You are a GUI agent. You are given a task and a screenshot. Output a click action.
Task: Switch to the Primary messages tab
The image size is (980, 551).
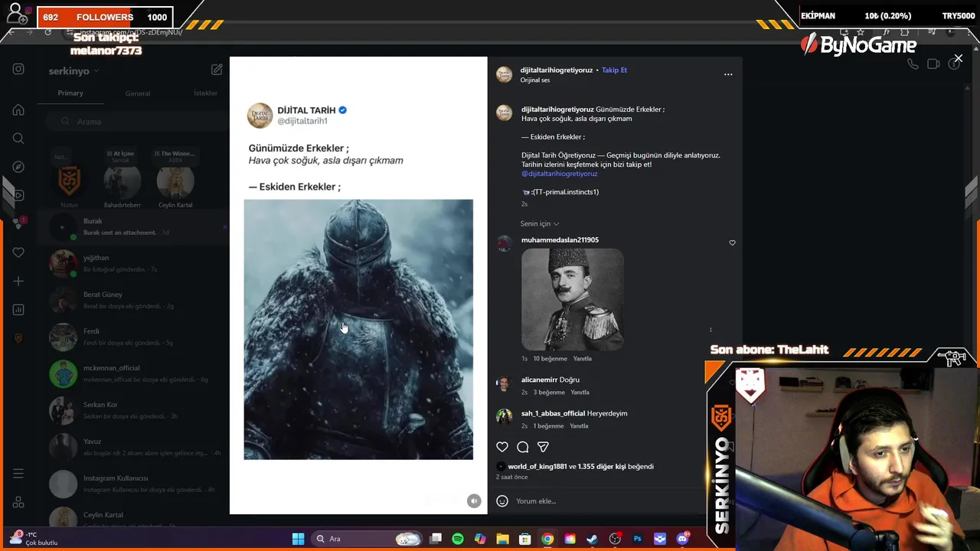tap(70, 93)
